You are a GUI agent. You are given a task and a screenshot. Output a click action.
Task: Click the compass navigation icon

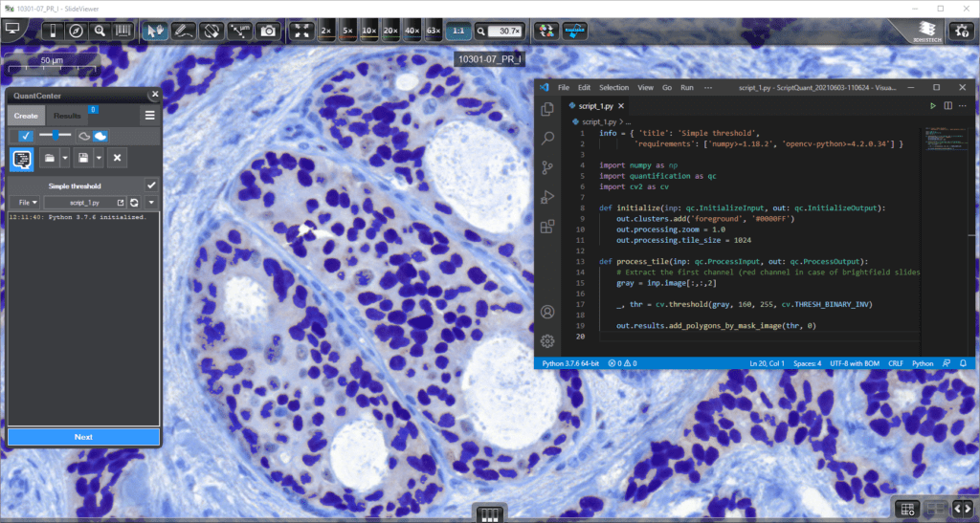pos(72,31)
